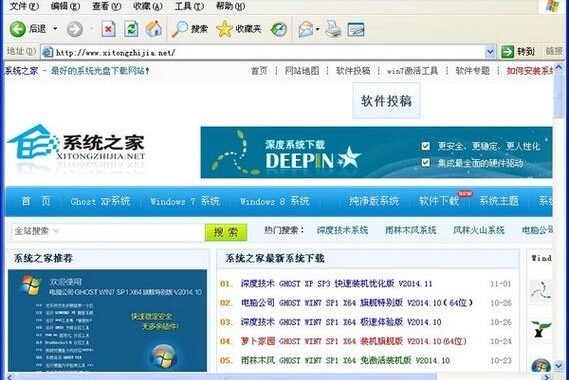Select the Ghost XP系统 navigation tab
Screen dimensions: 569x380
(101, 201)
